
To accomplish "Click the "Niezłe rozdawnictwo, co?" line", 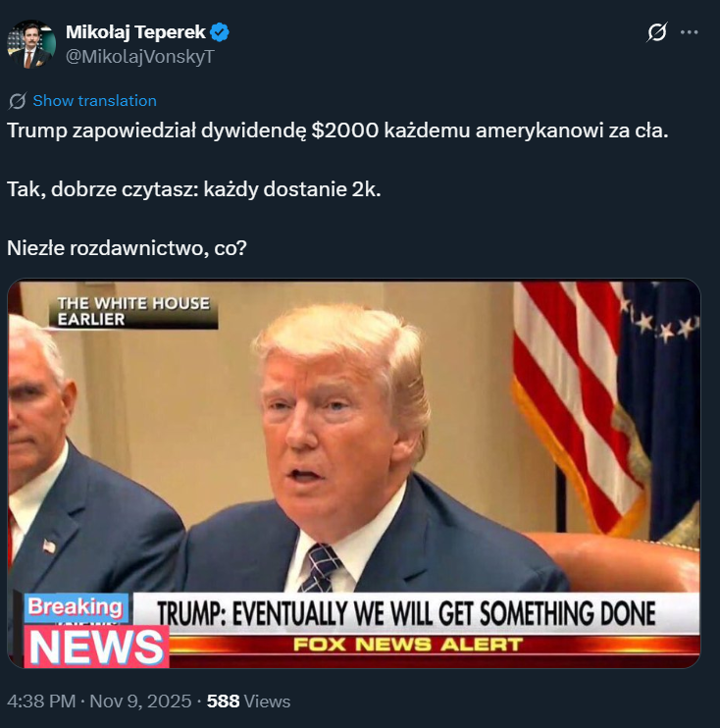I will 127,248.
